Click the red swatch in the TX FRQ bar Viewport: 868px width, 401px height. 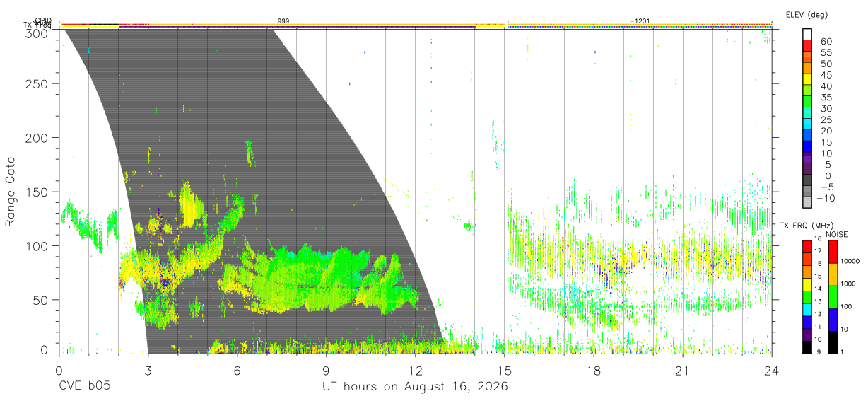point(807,246)
